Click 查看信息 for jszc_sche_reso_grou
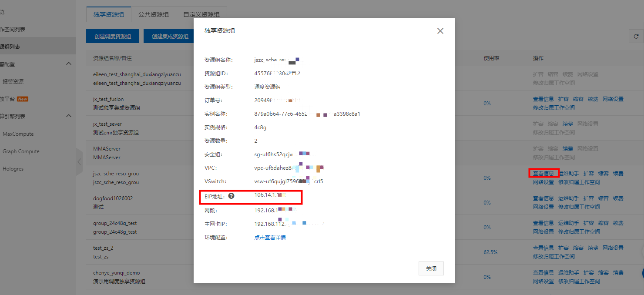 point(543,173)
